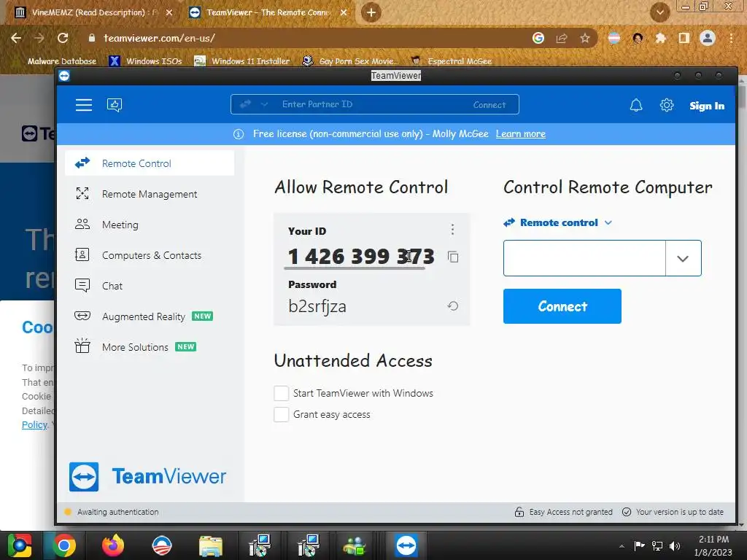Viewport: 747px width, 560px height.
Task: Click Sign In at the top right
Action: point(707,106)
